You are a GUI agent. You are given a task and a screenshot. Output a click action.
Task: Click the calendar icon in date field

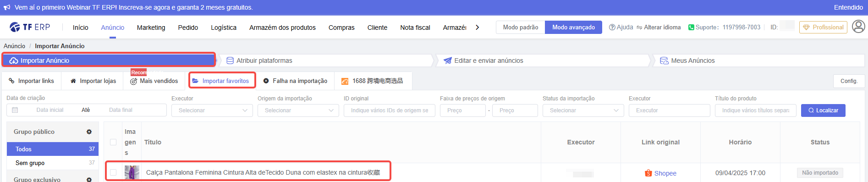[15, 110]
